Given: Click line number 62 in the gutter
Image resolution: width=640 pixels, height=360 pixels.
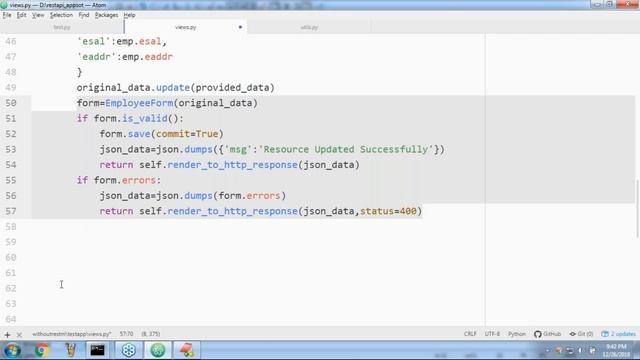Looking at the screenshot, I should pos(11,289).
